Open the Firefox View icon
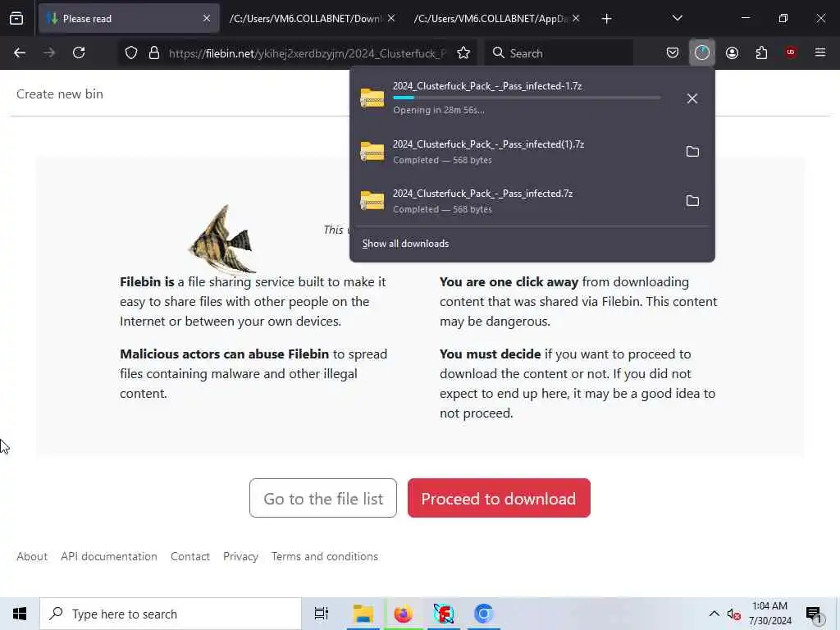Image resolution: width=840 pixels, height=630 pixels. tap(16, 19)
